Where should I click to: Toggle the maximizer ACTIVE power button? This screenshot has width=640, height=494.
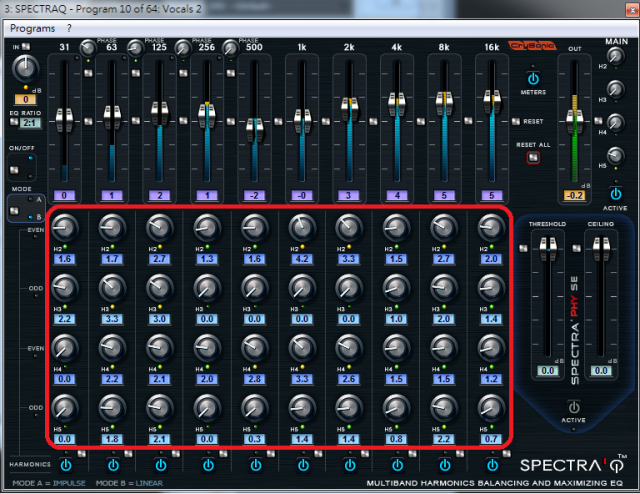[x=573, y=407]
